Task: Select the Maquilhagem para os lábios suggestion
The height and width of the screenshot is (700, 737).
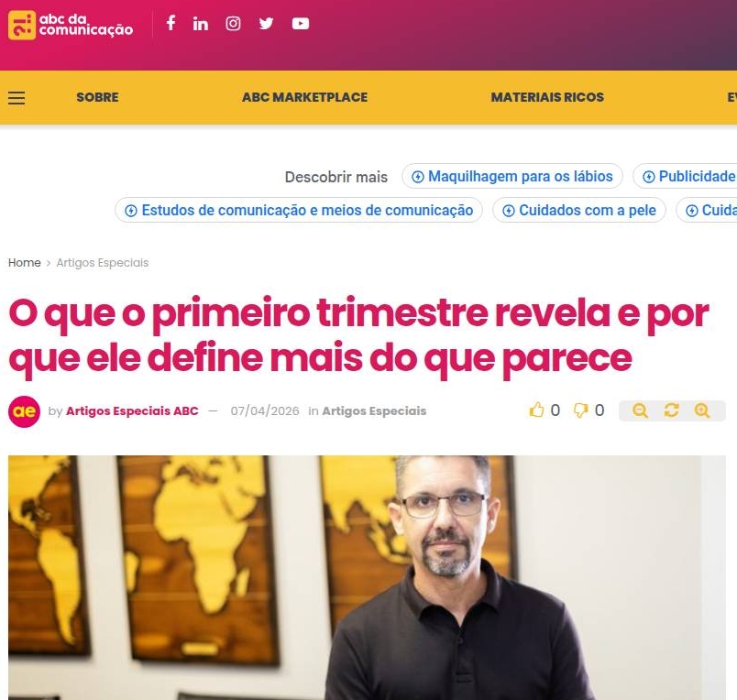Action: (512, 176)
